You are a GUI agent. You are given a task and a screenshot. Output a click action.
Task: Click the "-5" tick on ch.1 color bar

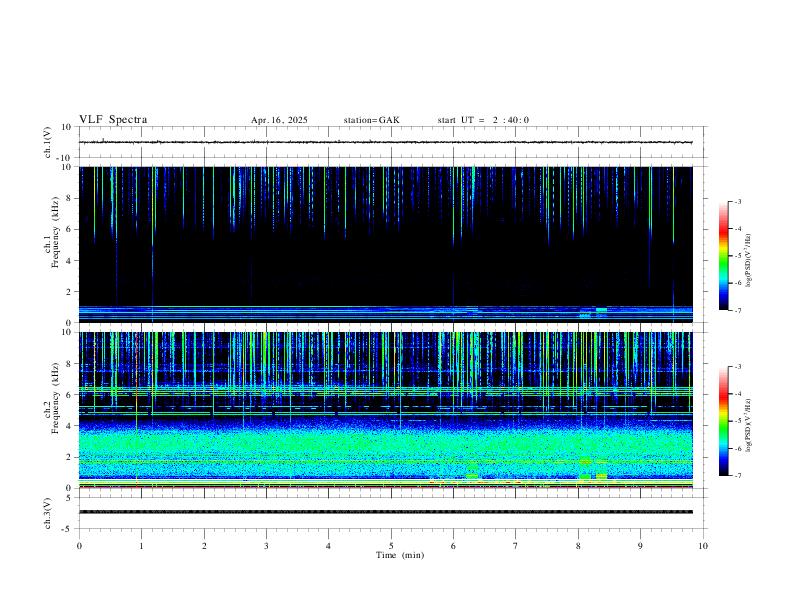[737, 256]
